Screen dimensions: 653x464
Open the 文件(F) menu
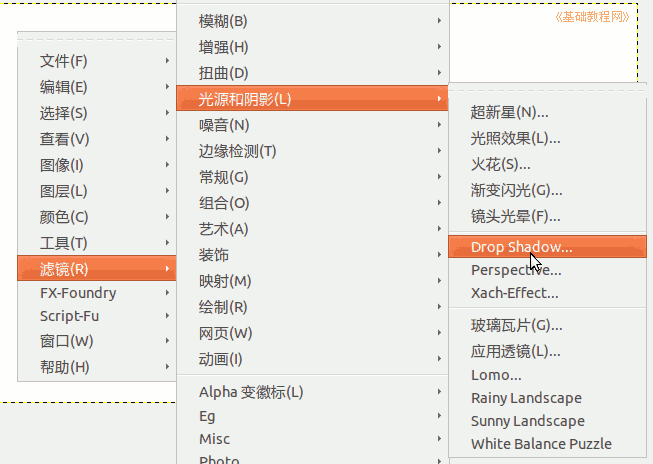tap(97, 61)
